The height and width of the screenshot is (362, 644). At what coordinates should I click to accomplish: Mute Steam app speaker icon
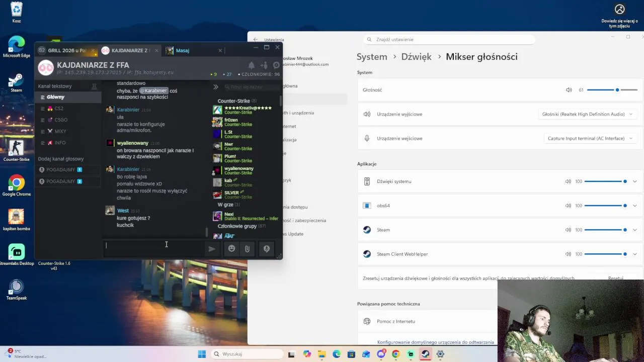coord(568,230)
